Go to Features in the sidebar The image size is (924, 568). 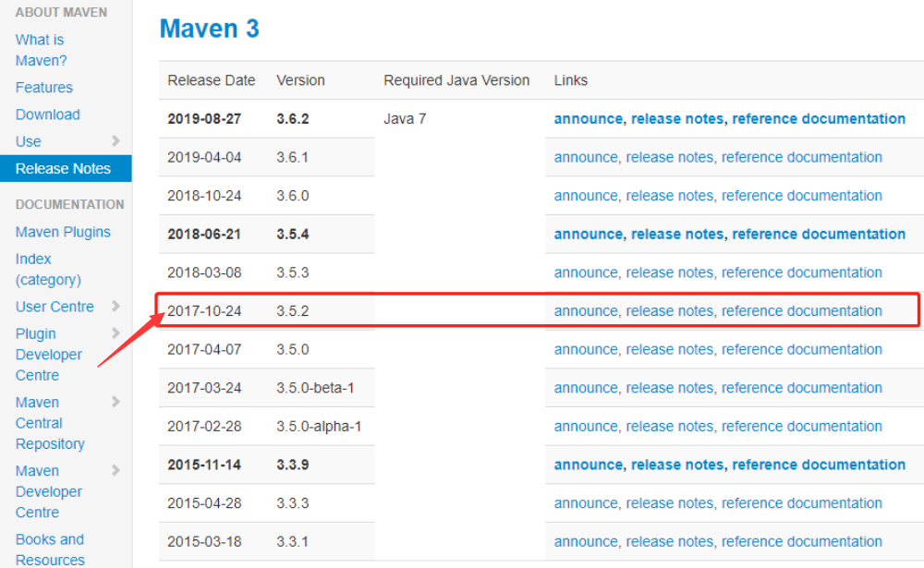point(44,87)
